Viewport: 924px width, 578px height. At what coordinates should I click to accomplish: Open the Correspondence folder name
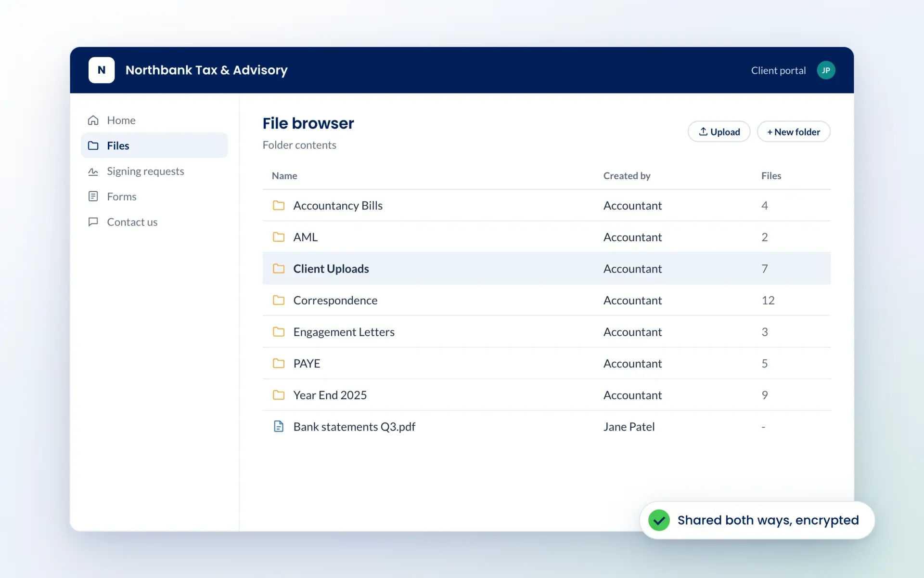tap(335, 300)
